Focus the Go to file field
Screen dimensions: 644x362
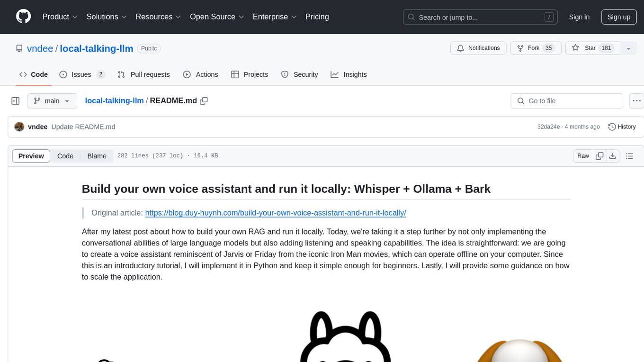point(567,101)
